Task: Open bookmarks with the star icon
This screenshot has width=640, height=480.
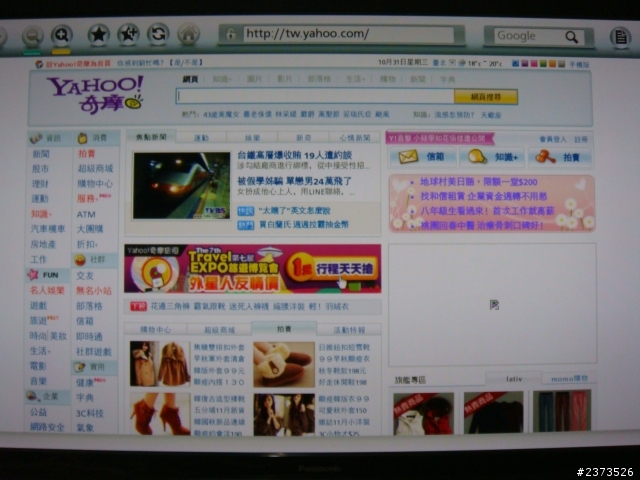Action: tap(98, 35)
